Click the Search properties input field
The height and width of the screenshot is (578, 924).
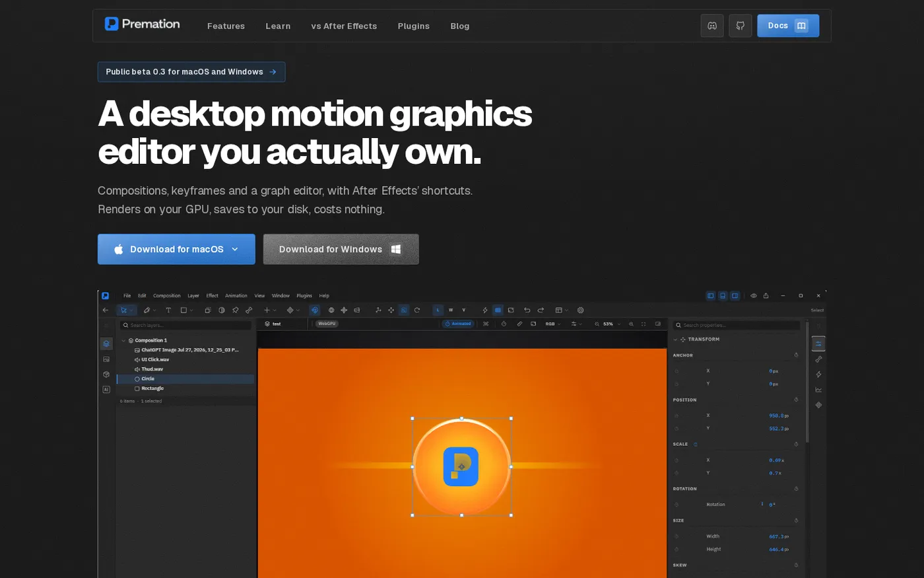pyautogui.click(x=737, y=325)
